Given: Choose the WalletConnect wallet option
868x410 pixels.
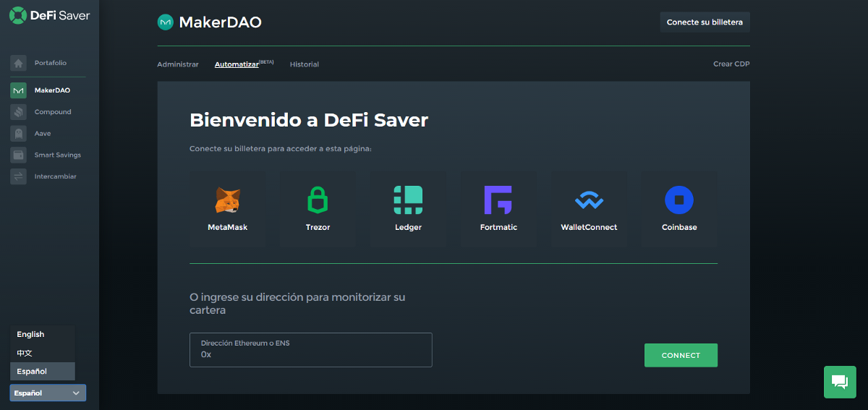Looking at the screenshot, I should point(589,209).
